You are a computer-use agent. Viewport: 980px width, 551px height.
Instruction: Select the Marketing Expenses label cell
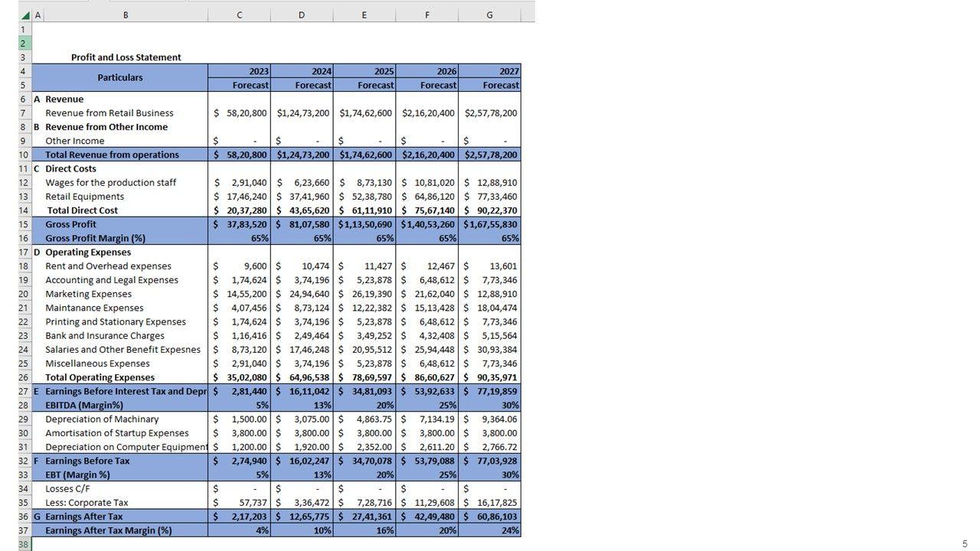(89, 294)
